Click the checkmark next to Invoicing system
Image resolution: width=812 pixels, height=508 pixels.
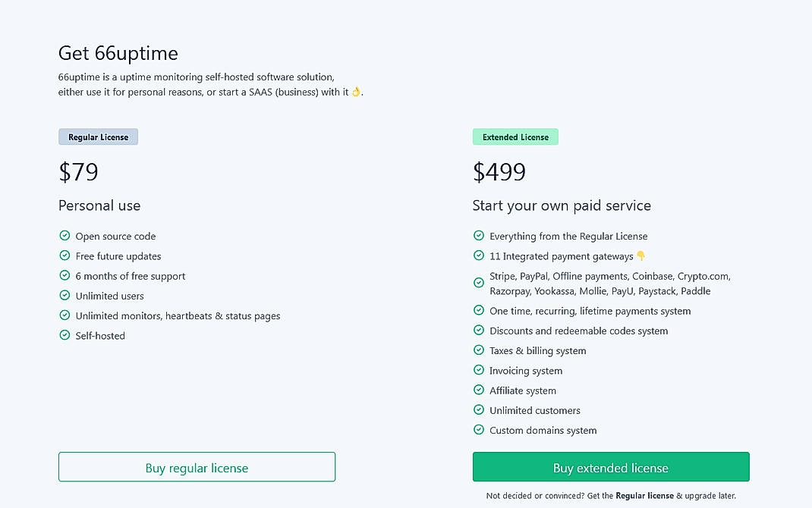[478, 370]
